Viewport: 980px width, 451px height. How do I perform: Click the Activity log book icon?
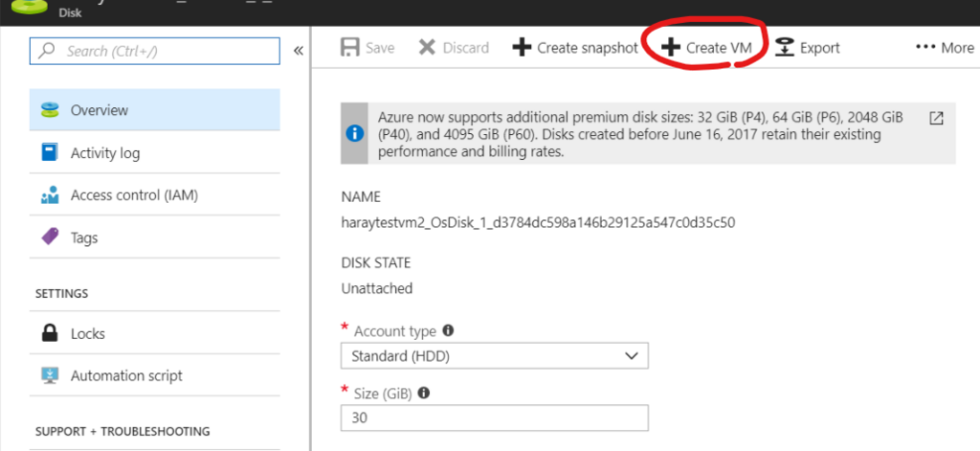(x=50, y=152)
